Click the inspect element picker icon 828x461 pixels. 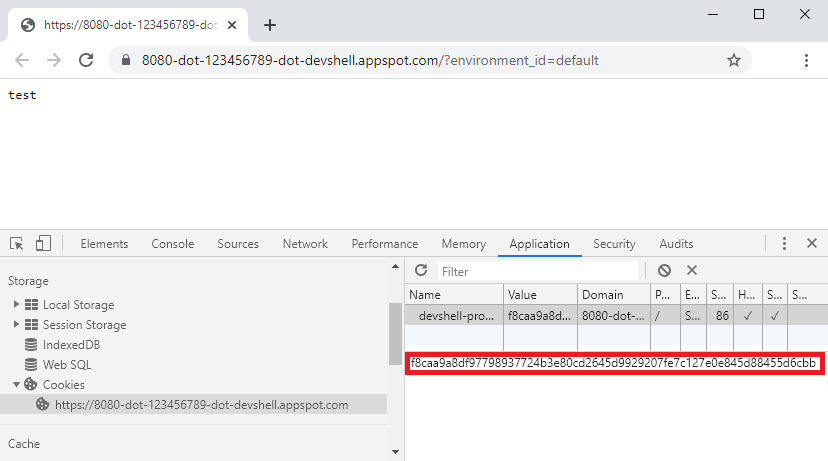[x=17, y=243]
